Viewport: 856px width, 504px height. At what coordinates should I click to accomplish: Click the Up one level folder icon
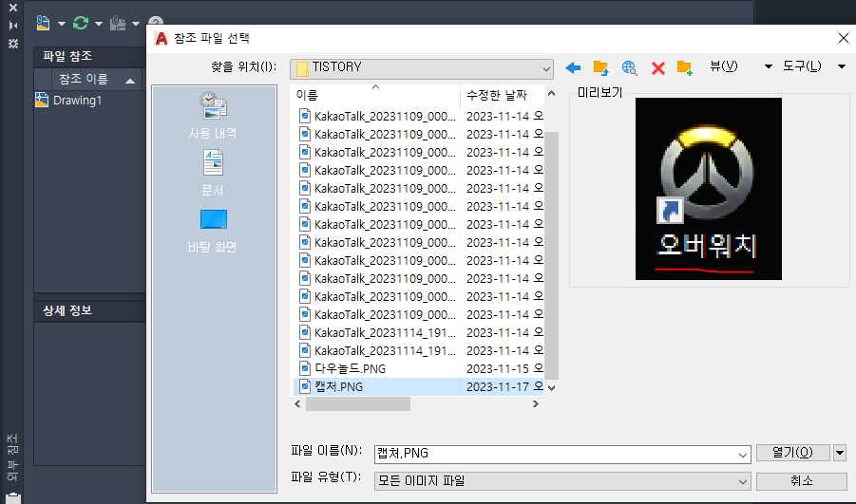601,67
